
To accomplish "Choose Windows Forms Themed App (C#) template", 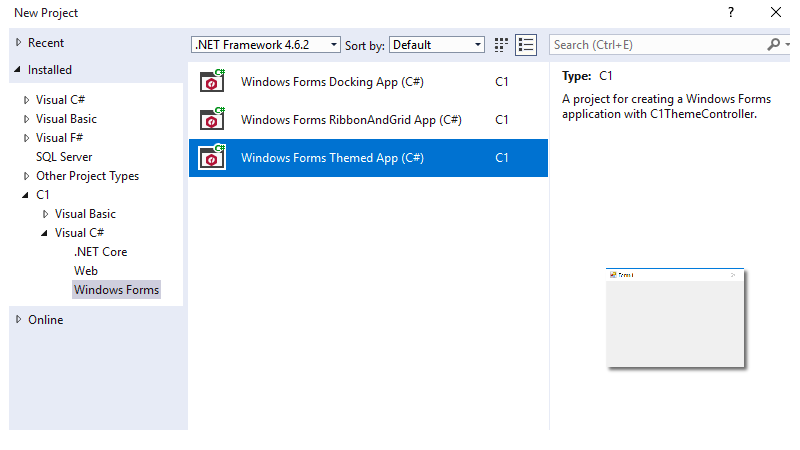I will [x=368, y=158].
